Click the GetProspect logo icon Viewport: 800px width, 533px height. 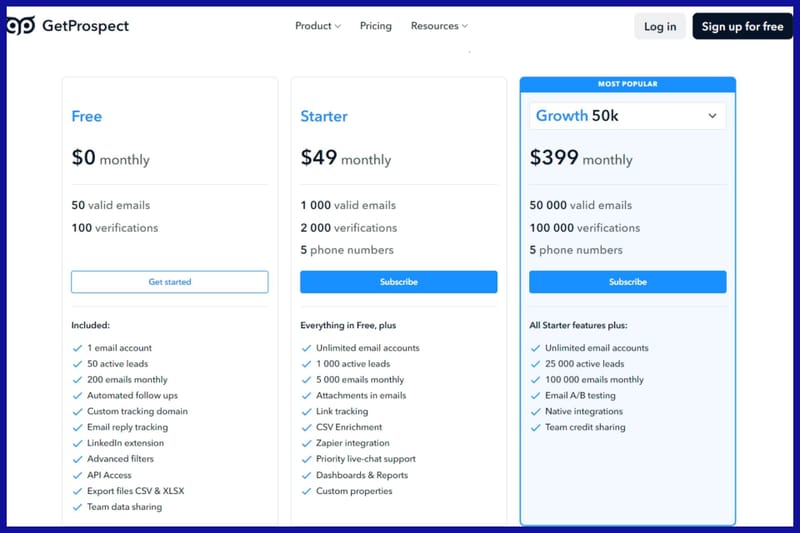(x=20, y=26)
